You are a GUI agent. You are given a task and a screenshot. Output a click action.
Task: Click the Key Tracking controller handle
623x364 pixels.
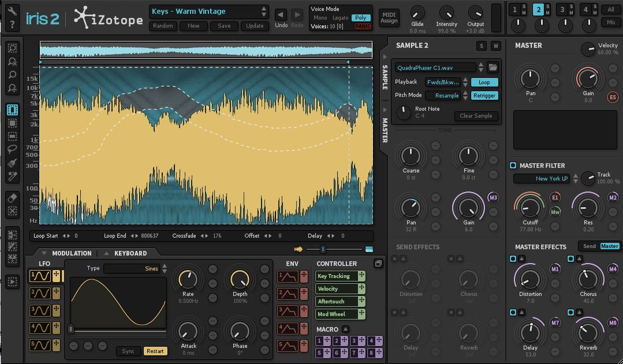(361, 276)
